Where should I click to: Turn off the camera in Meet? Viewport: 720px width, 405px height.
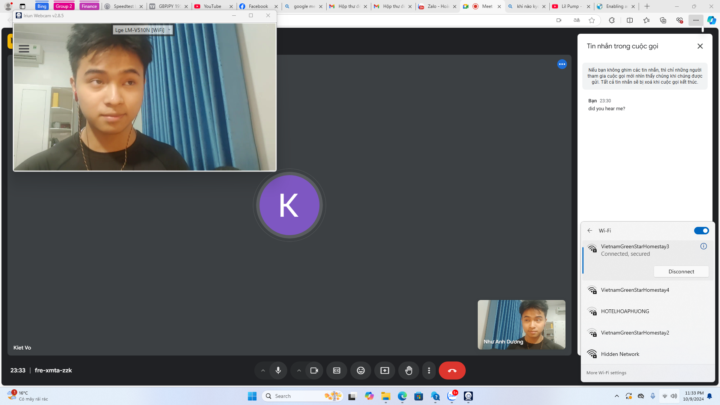click(314, 371)
